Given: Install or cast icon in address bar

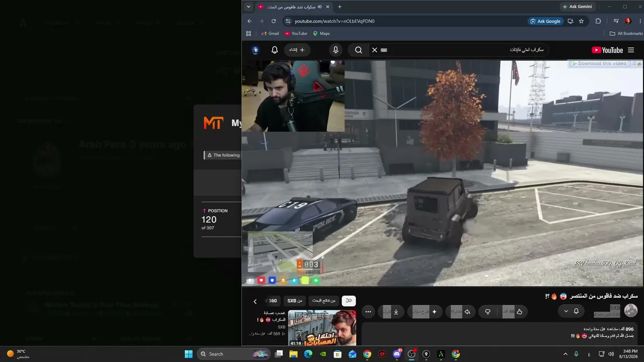Looking at the screenshot, I should [571, 21].
